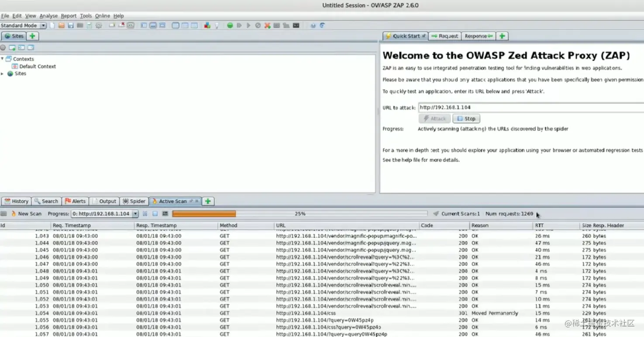Open the Report menu
The image size is (644, 337).
[x=69, y=16]
